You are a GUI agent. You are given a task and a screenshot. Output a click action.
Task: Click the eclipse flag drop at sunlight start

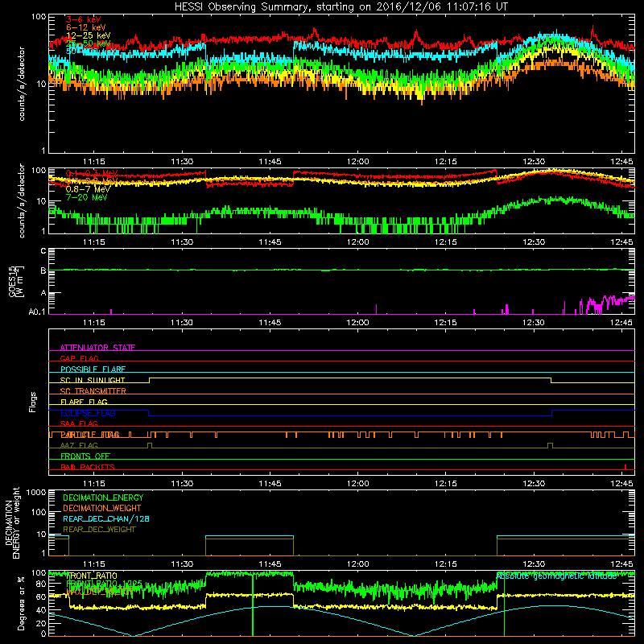(x=149, y=413)
